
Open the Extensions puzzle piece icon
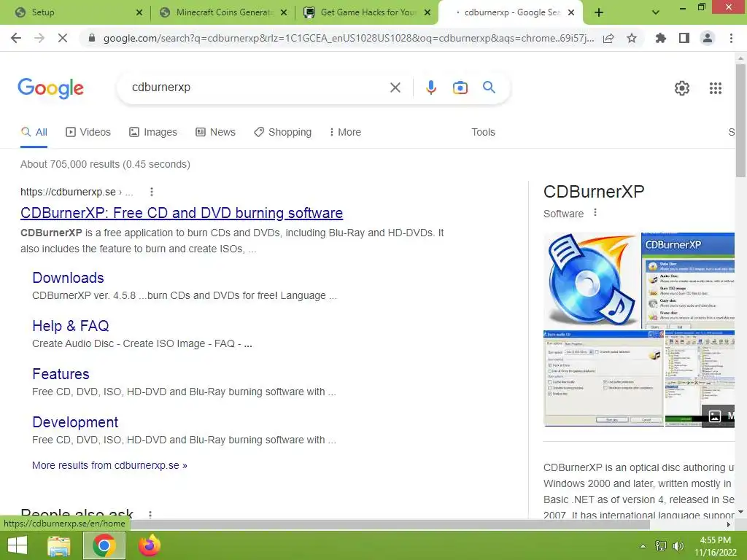pyautogui.click(x=661, y=38)
